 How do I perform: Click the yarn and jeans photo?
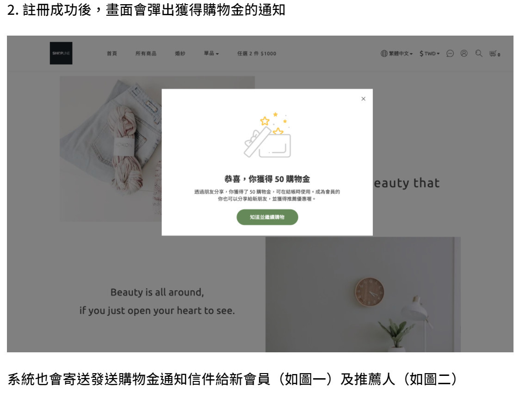pos(111,149)
